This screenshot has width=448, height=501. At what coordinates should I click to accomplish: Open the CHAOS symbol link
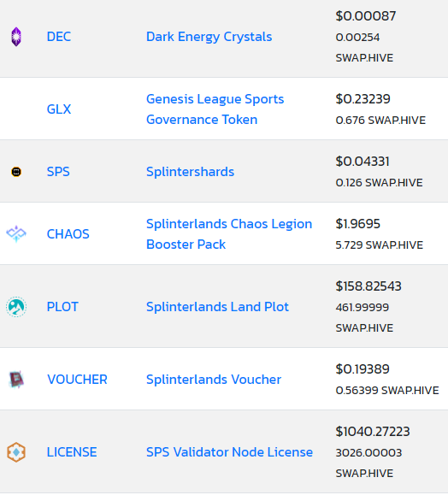68,234
